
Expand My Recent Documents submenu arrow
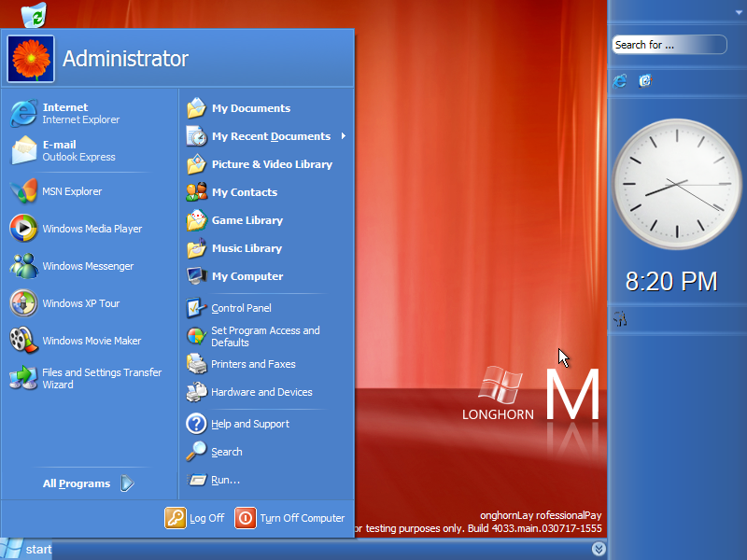click(x=343, y=136)
